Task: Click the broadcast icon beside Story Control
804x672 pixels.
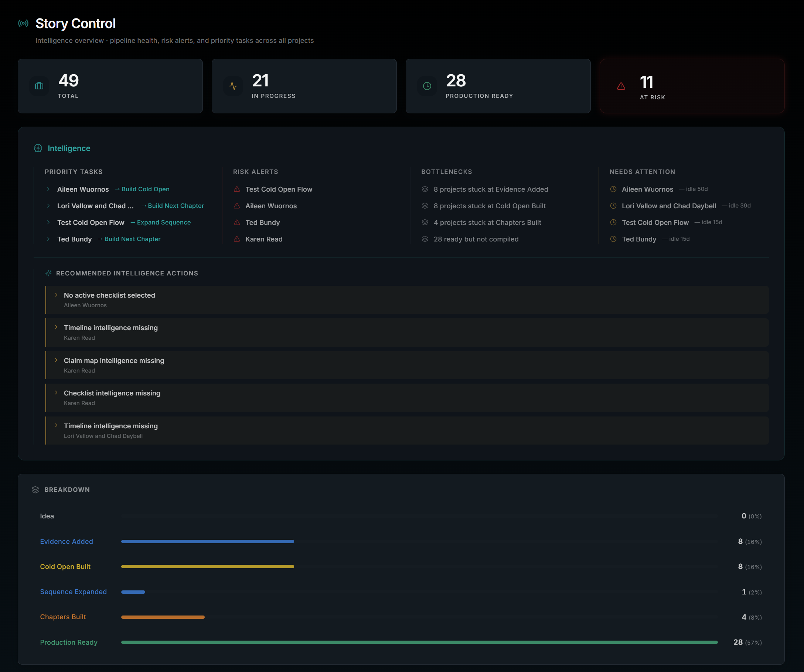Action: [23, 23]
